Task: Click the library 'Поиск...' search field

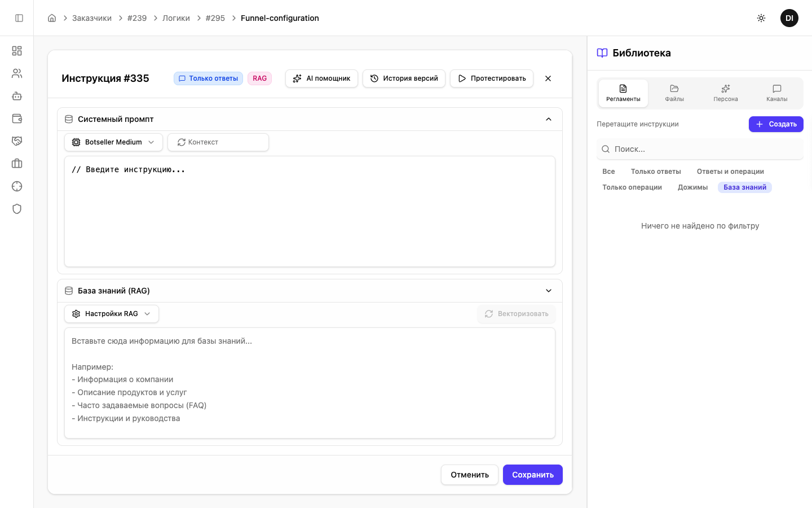Action: pos(699,149)
